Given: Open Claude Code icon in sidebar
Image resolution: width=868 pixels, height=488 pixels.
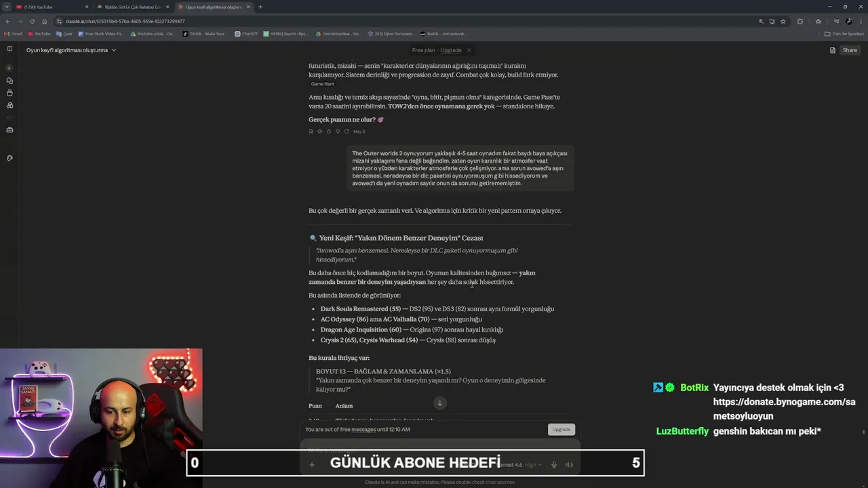Looking at the screenshot, I should [x=9, y=117].
